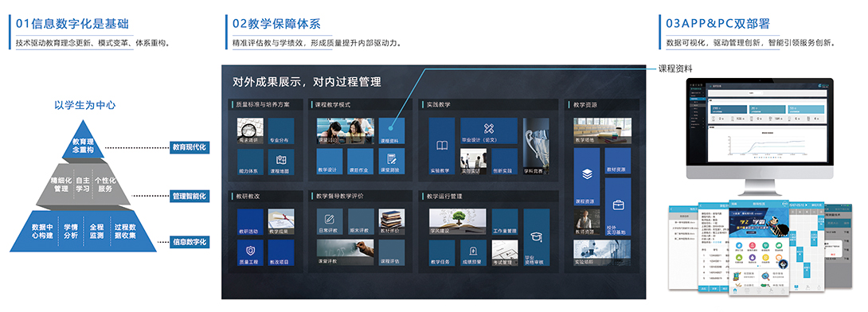Open the 教学任务 tile
The width and height of the screenshot is (868, 312).
(x=441, y=253)
